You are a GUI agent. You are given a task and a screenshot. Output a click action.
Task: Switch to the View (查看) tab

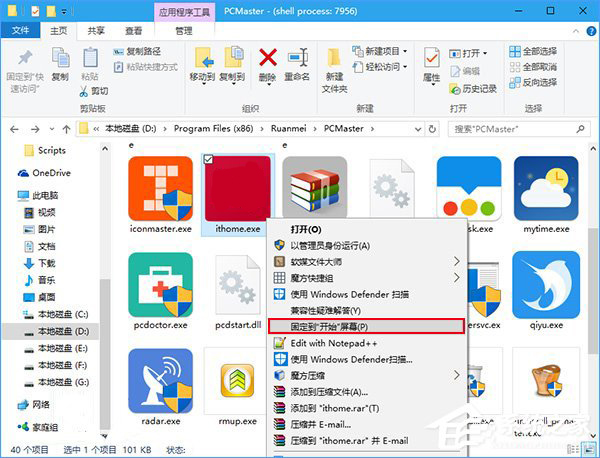pos(134,31)
